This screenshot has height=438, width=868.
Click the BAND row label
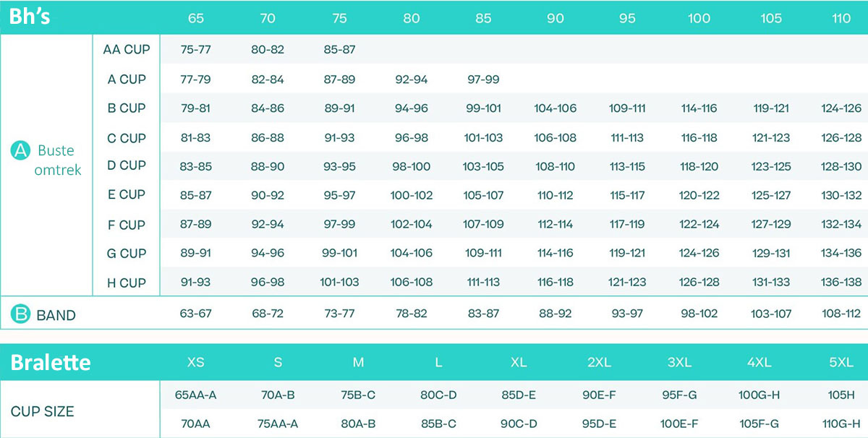coord(56,315)
